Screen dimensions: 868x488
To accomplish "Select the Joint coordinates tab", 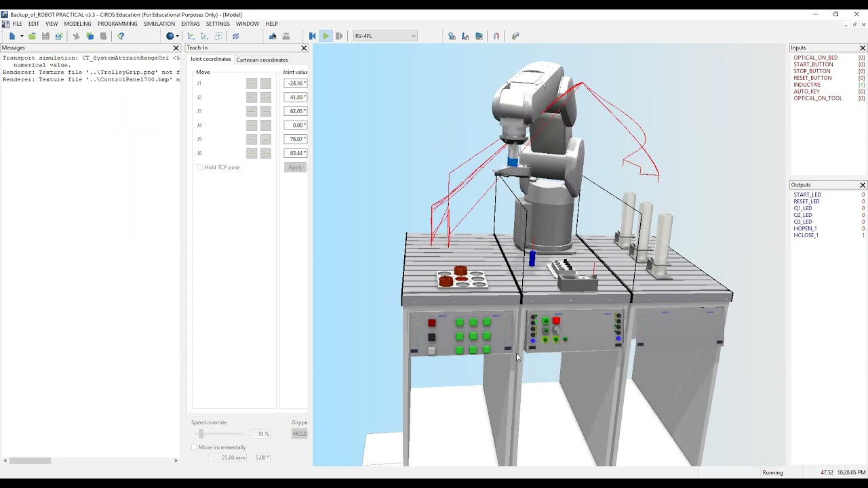I will click(x=210, y=59).
